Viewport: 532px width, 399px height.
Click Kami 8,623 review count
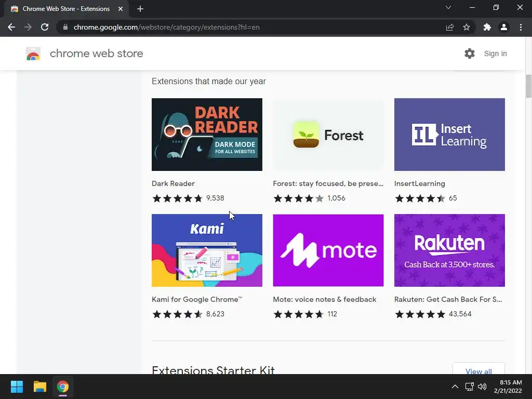click(x=215, y=314)
